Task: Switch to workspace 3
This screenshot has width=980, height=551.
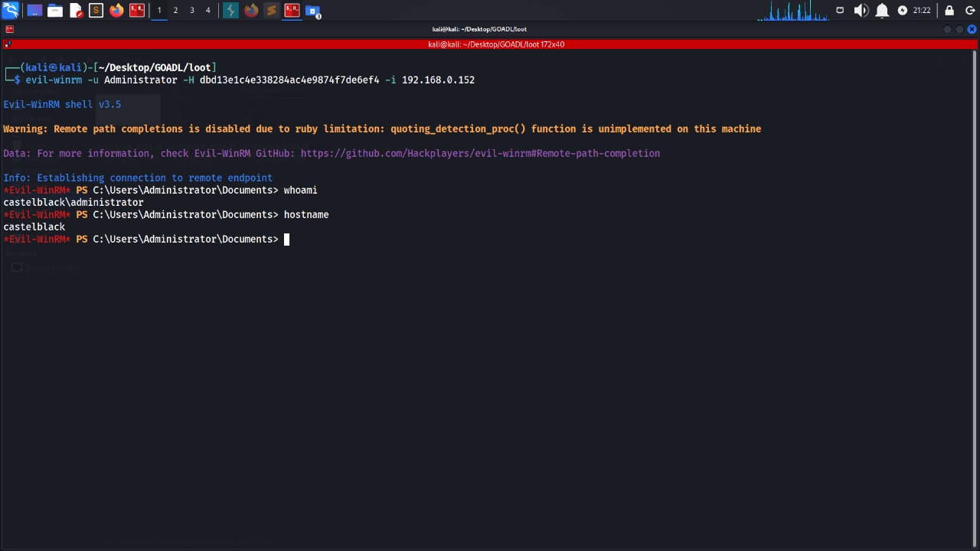Action: (192, 10)
